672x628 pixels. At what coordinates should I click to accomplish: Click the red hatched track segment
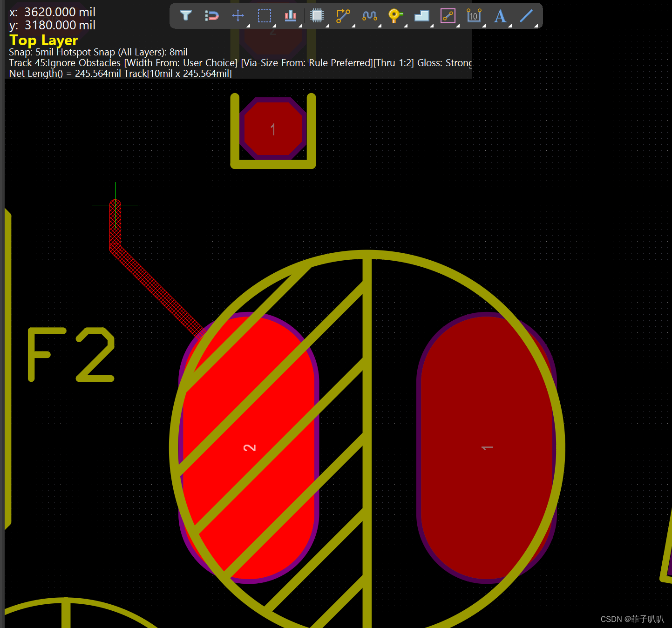coord(156,289)
